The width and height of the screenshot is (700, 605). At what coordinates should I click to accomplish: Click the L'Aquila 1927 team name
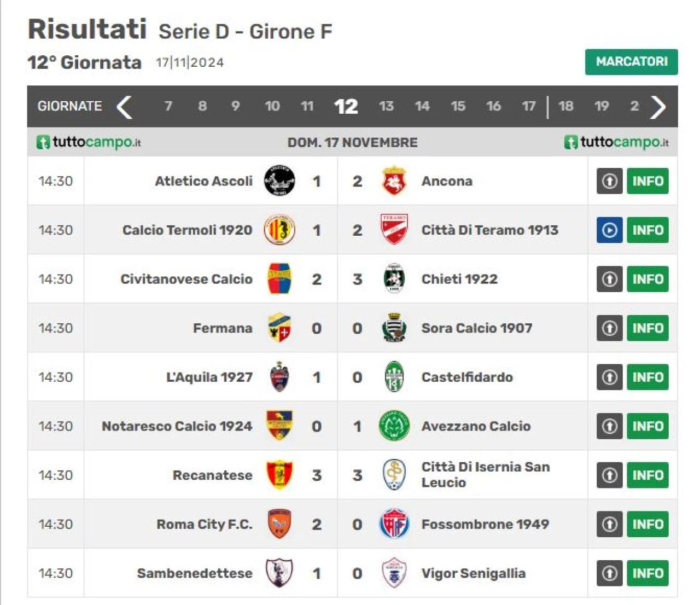tap(209, 377)
